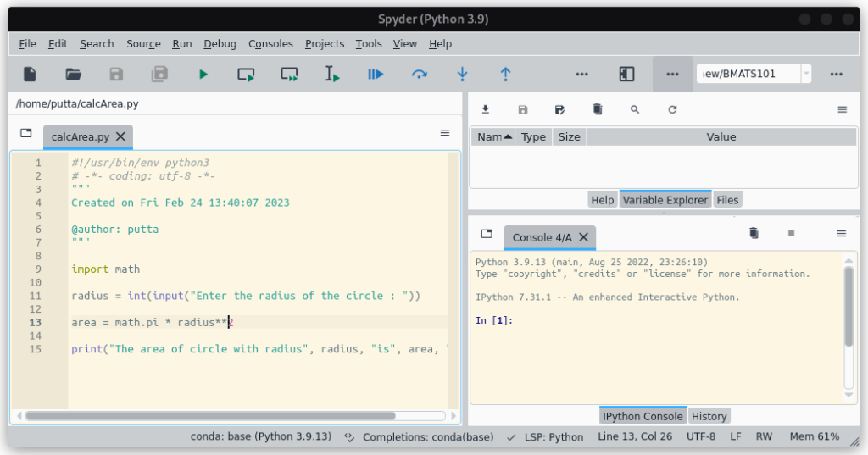This screenshot has height=455, width=868.
Task: Search variable names using the magnifier icon
Action: tap(635, 109)
